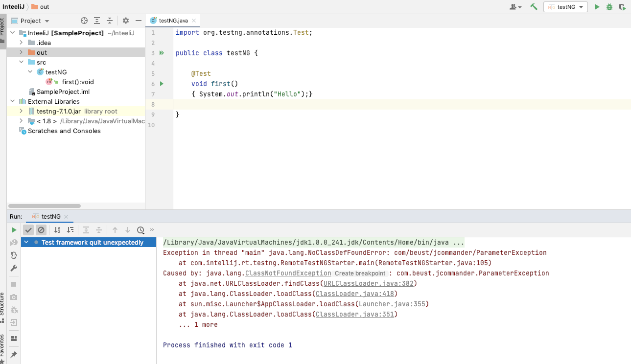Rerun tests with green play in Run panel

click(14, 230)
